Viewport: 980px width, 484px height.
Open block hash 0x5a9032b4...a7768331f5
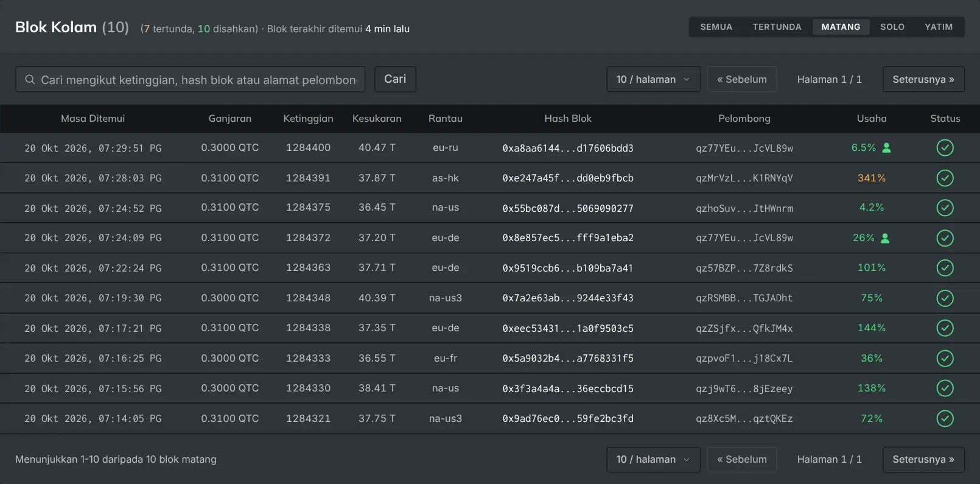coord(568,359)
